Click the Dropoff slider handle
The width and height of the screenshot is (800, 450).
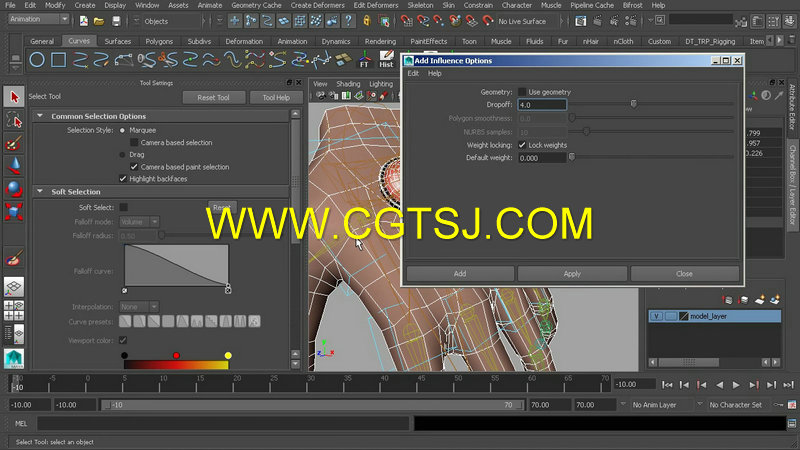click(634, 104)
